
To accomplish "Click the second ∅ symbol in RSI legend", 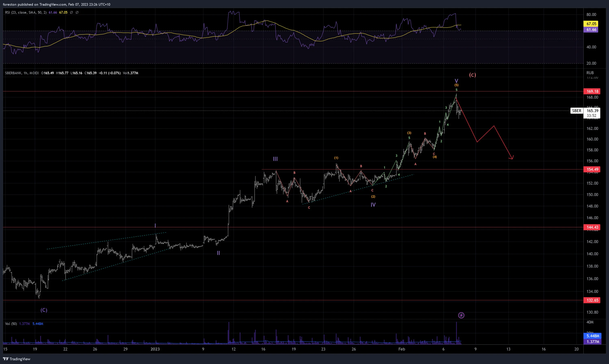I will pyautogui.click(x=77, y=12).
